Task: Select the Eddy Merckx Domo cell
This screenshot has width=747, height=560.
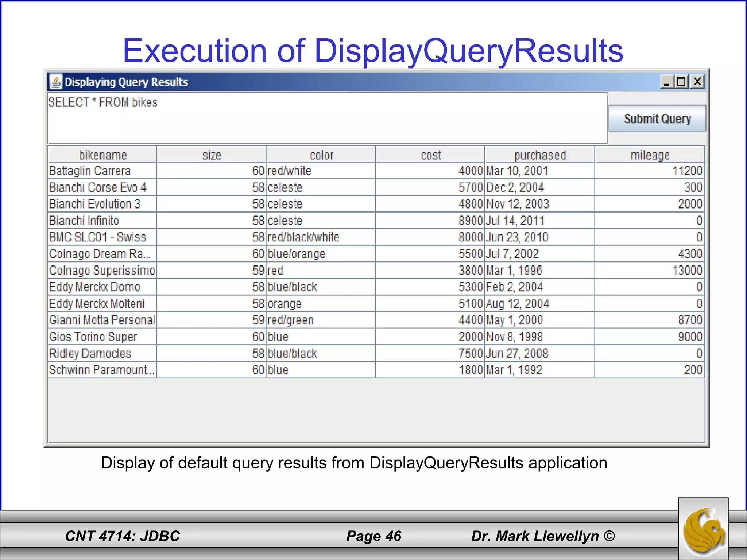Action: pos(102,287)
